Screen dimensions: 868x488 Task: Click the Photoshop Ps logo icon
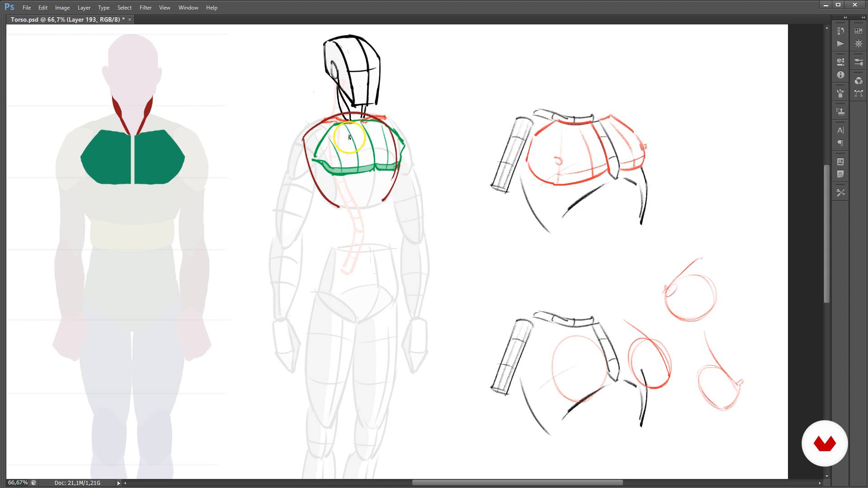coord(9,7)
